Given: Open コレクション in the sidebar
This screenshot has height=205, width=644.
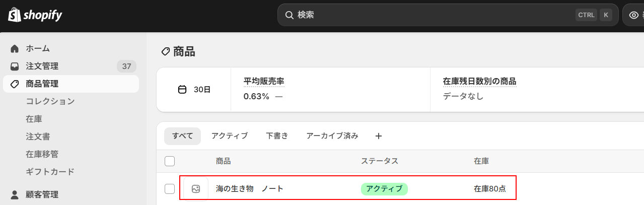Looking at the screenshot, I should pos(50,101).
